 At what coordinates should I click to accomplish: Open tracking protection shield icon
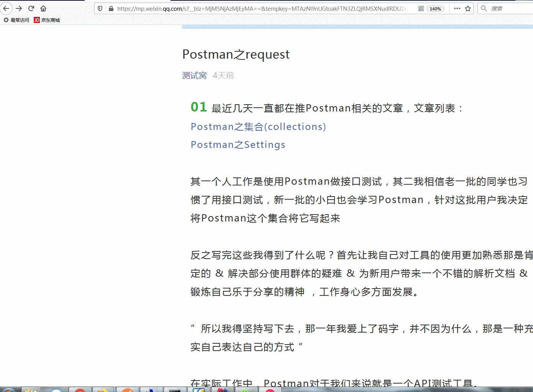point(100,8)
